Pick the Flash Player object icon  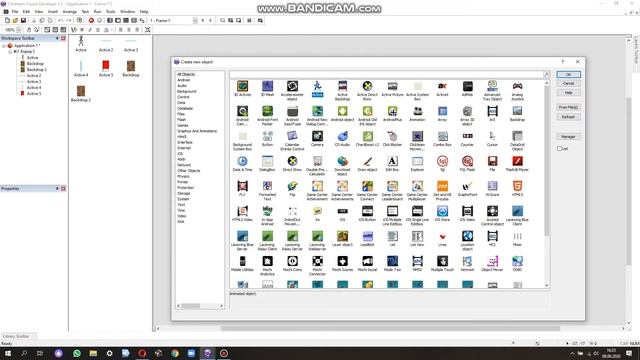point(517,161)
